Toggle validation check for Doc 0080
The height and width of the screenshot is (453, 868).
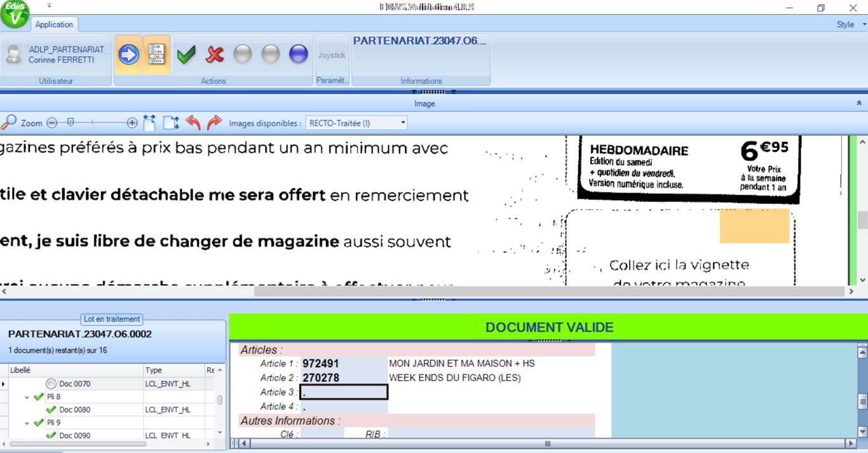52,409
